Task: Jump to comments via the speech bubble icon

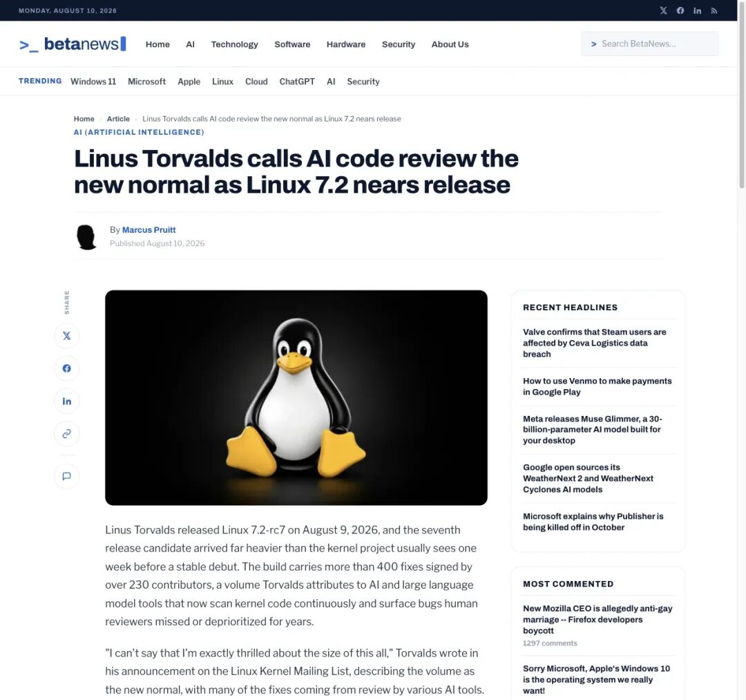Action: coord(66,476)
